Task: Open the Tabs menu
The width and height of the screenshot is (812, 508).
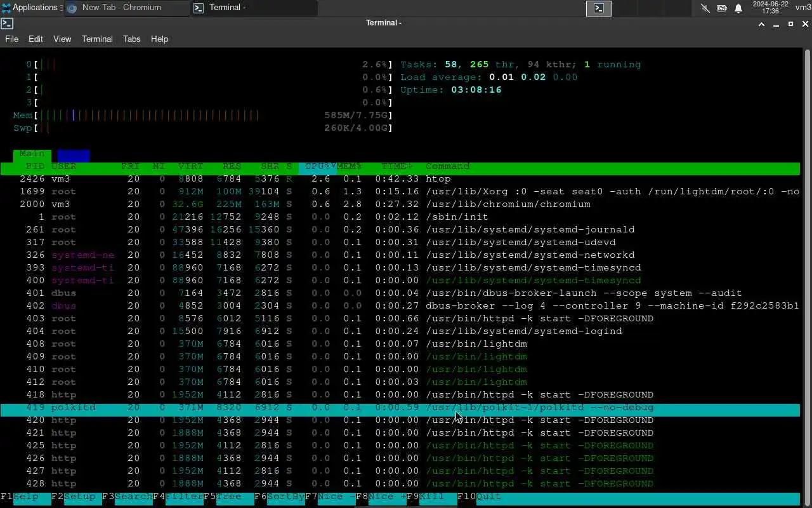Action: (132, 39)
